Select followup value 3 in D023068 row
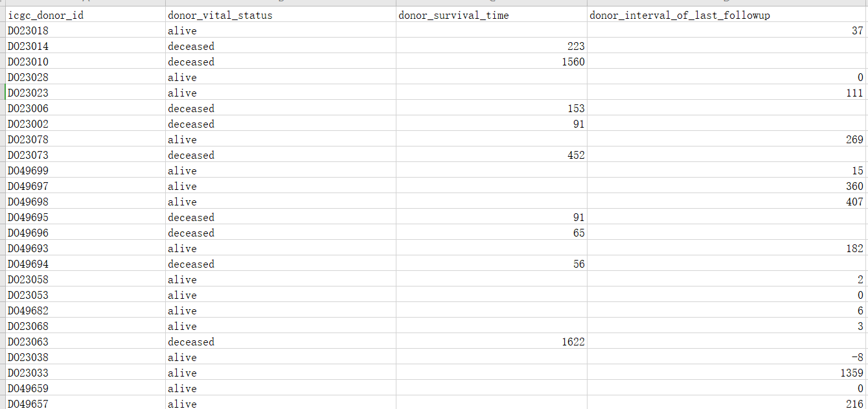 point(727,326)
